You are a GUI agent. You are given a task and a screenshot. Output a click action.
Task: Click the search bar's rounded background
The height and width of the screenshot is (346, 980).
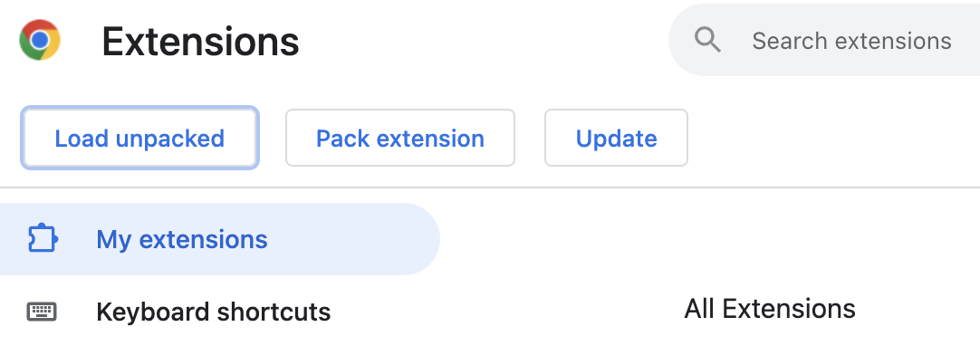(824, 41)
